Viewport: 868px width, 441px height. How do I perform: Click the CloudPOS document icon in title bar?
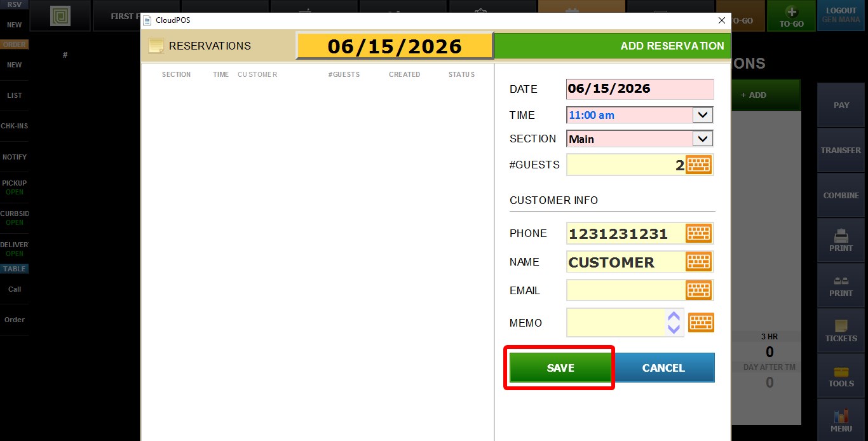[x=147, y=20]
